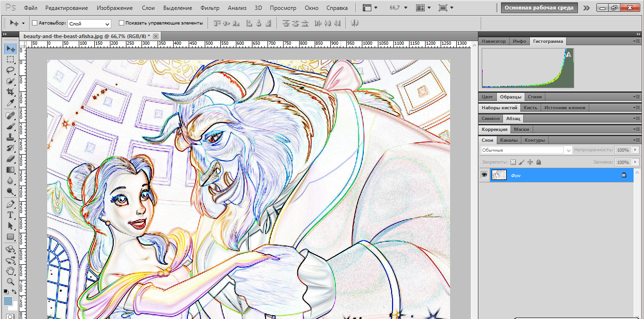Select the Lasso tool
This screenshot has width=644, height=319.
click(x=10, y=71)
